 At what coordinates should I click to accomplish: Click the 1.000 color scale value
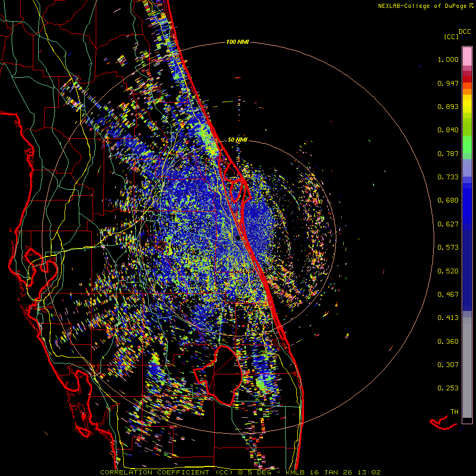click(448, 59)
